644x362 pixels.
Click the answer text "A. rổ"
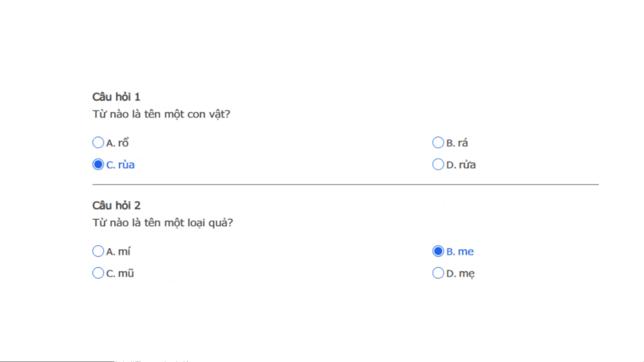tap(118, 143)
